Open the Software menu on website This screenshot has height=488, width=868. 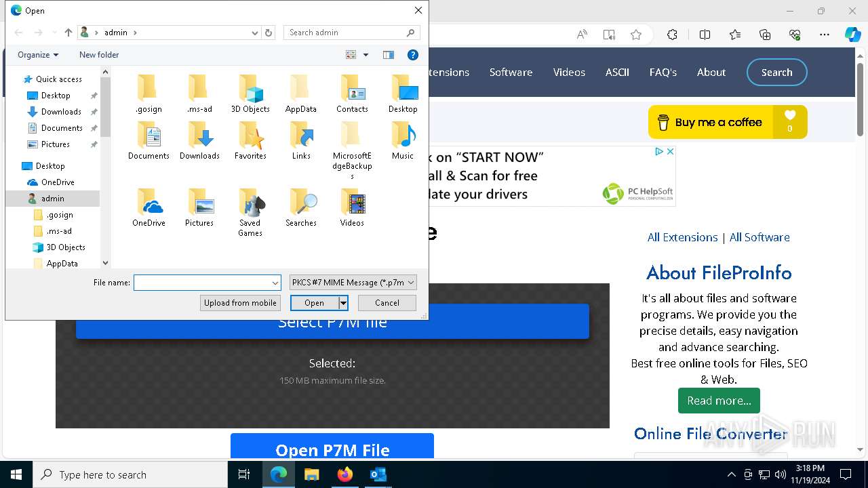click(511, 73)
